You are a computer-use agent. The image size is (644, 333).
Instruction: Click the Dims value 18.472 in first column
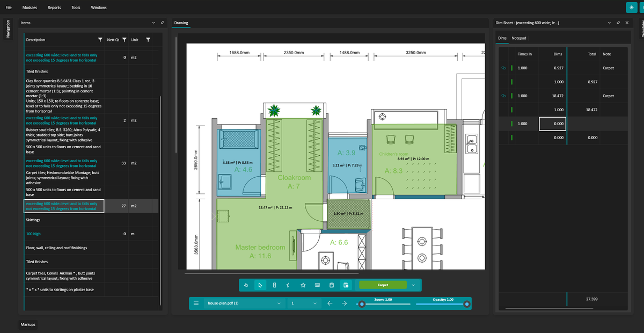[x=557, y=96]
